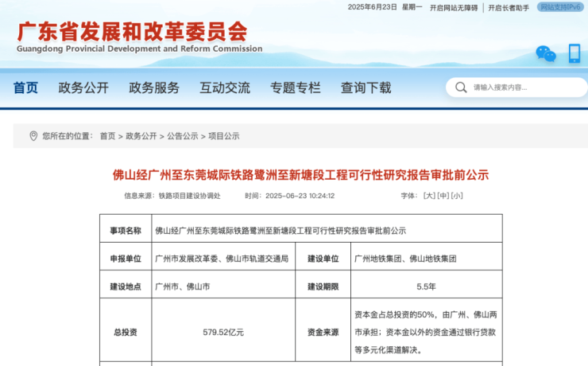Open 首页 navigation tab
Image resolution: width=588 pixels, height=366 pixels.
25,88
